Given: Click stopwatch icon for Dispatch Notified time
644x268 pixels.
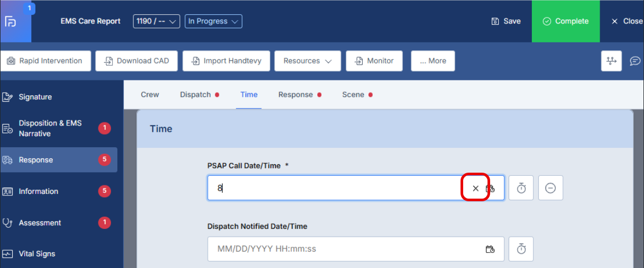Looking at the screenshot, I should pos(521,249).
